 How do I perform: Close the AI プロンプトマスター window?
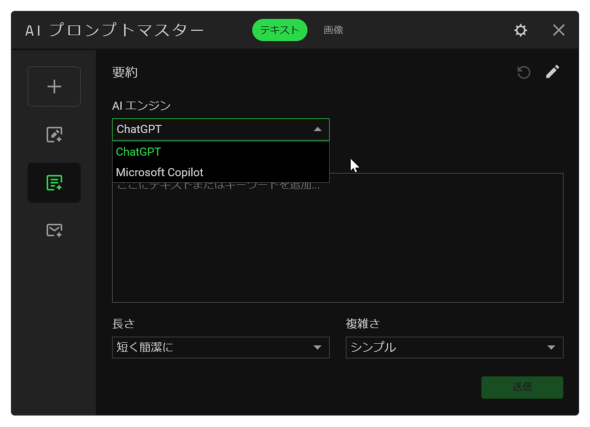point(559,30)
